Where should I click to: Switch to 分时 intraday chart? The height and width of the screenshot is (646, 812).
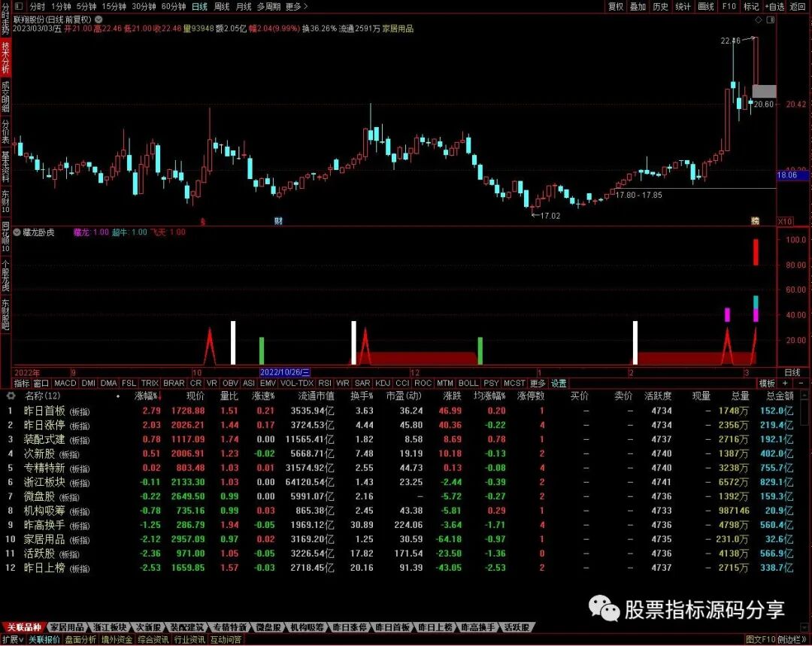38,7
